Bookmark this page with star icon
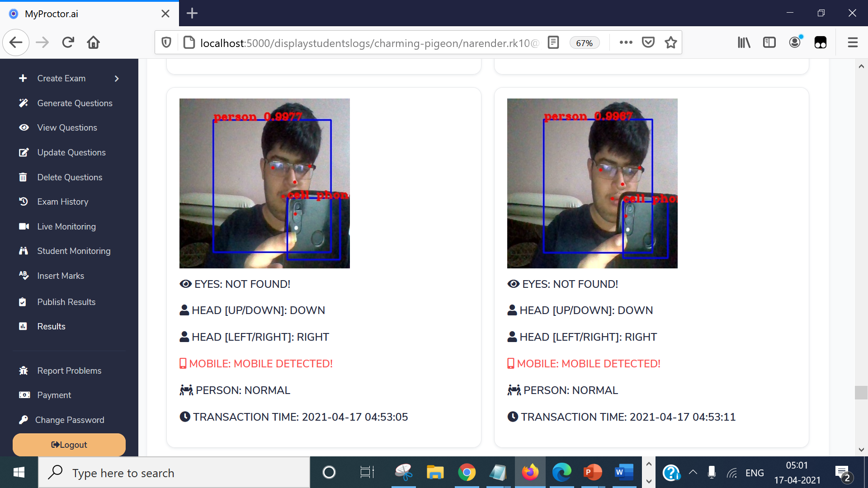This screenshot has width=868, height=488. tap(671, 42)
